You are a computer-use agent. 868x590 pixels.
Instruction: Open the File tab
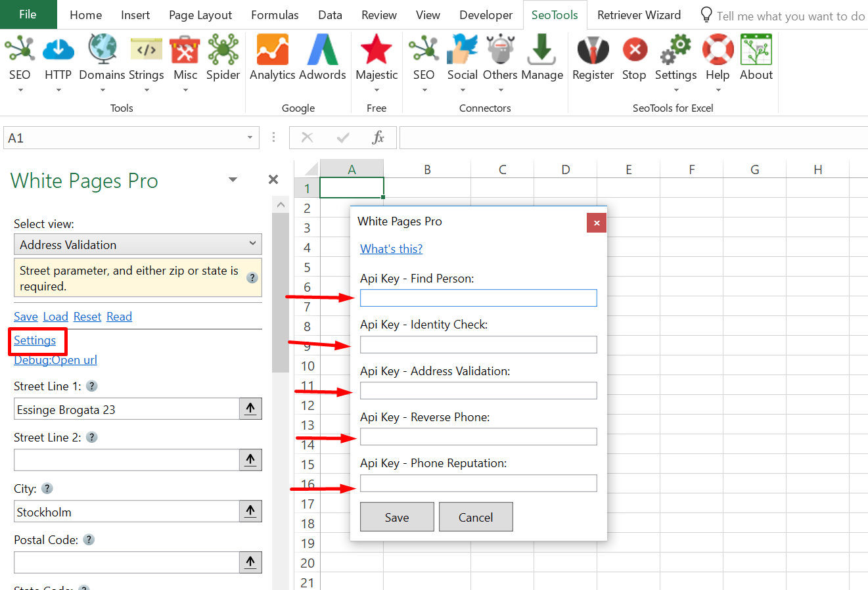click(x=28, y=14)
